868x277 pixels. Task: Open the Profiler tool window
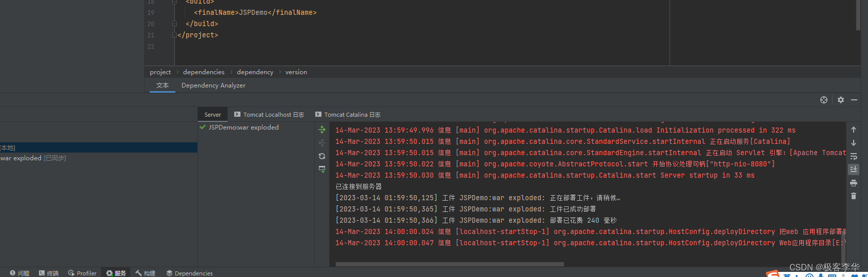pos(82,273)
